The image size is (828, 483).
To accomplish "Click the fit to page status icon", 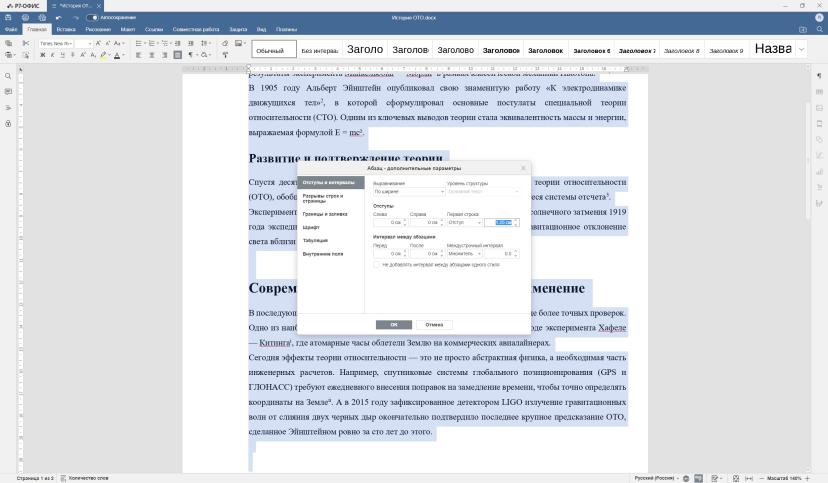I will coord(736,478).
